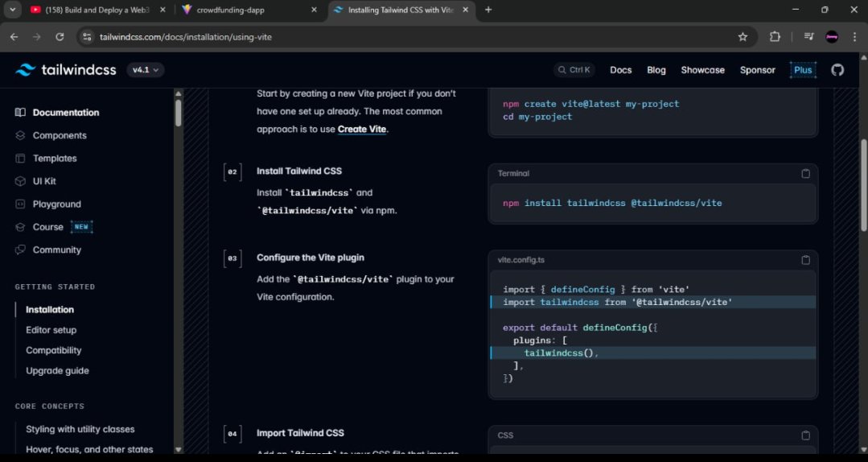
Task: Open the Chrome three-dot menu
Action: click(854, 37)
